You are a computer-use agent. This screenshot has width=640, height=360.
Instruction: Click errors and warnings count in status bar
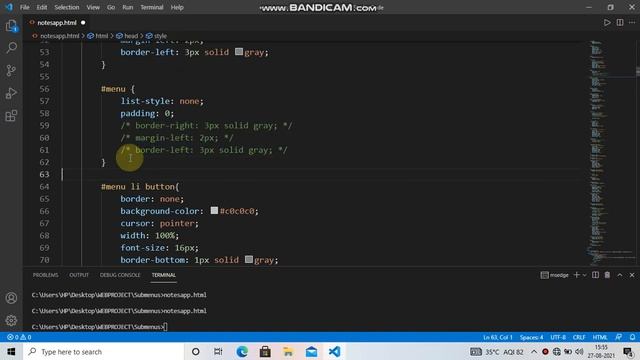19,337
